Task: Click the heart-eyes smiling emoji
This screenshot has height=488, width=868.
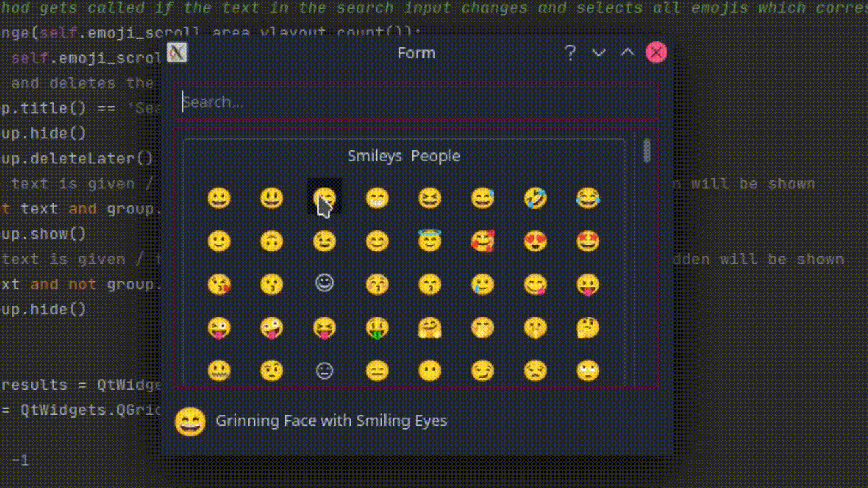Action: point(535,241)
